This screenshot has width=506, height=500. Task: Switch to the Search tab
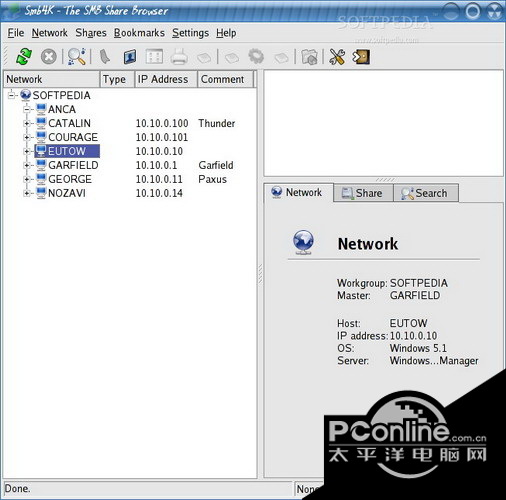pyautogui.click(x=426, y=193)
